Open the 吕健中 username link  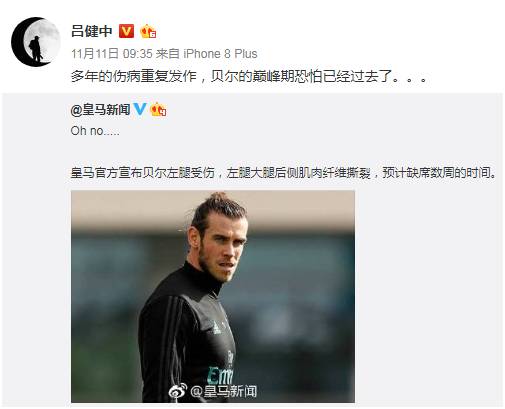(x=92, y=31)
